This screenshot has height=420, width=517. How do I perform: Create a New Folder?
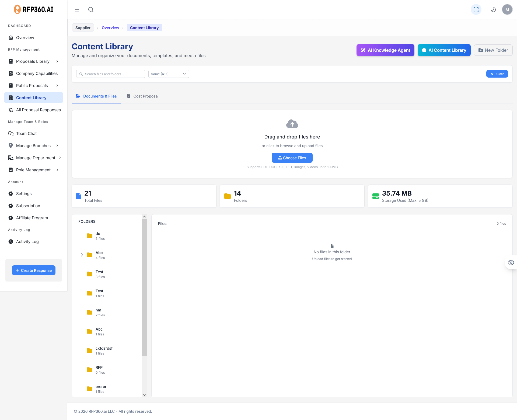[493, 50]
